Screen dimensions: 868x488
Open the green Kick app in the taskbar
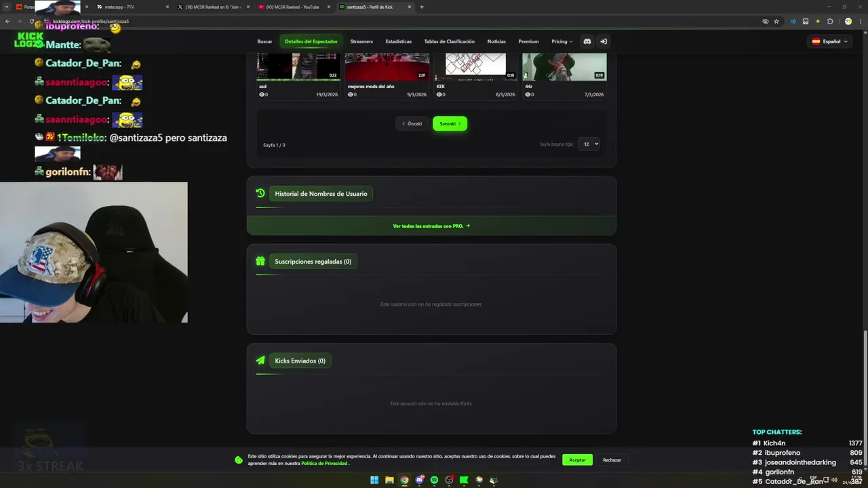point(464,480)
